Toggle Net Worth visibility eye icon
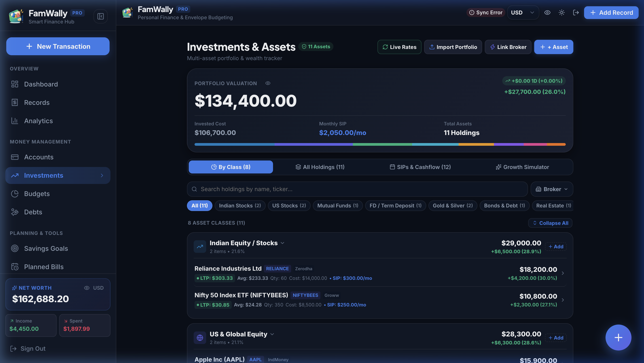This screenshot has width=644, height=363. pos(87,288)
